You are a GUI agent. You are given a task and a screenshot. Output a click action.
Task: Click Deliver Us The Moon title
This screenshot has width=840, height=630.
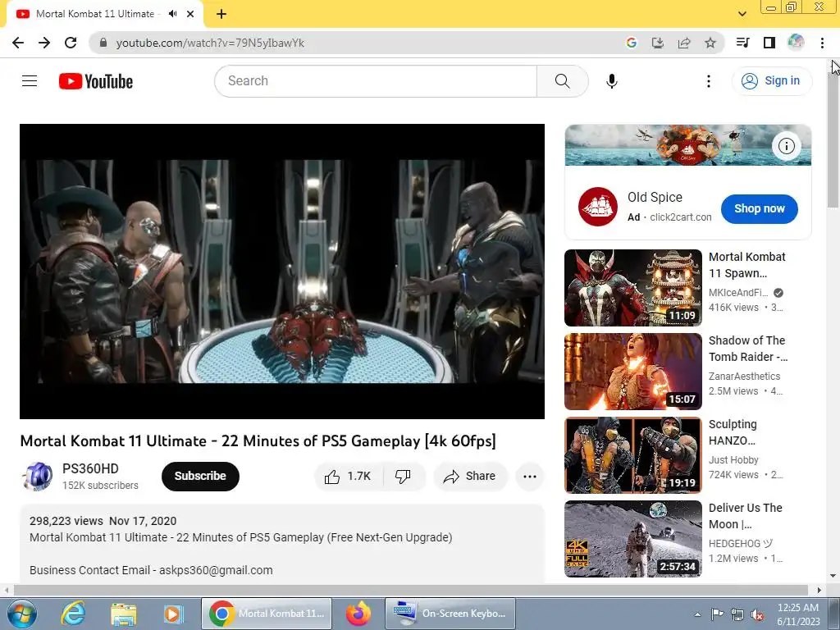(x=745, y=516)
